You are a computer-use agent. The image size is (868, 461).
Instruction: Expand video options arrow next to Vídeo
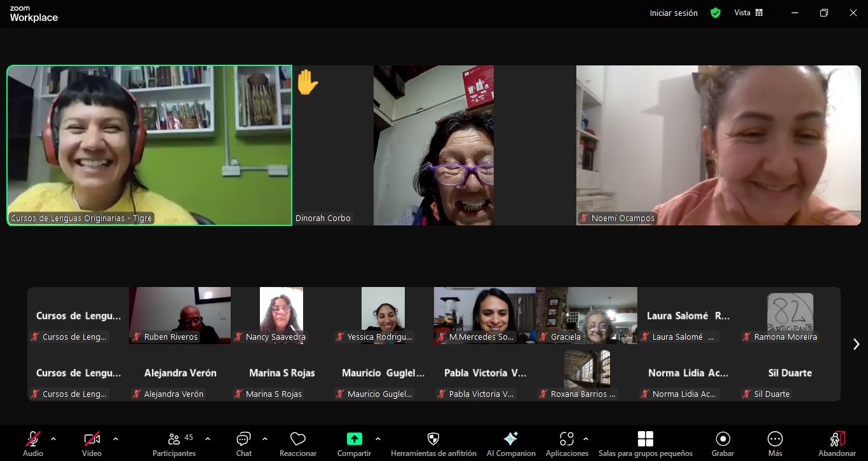(116, 439)
